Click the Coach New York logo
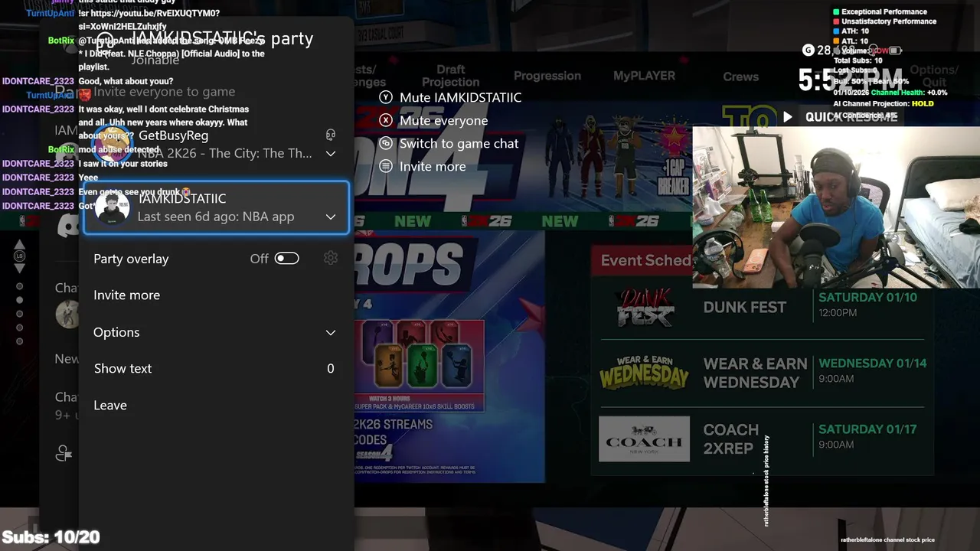The image size is (980, 551). coord(644,439)
